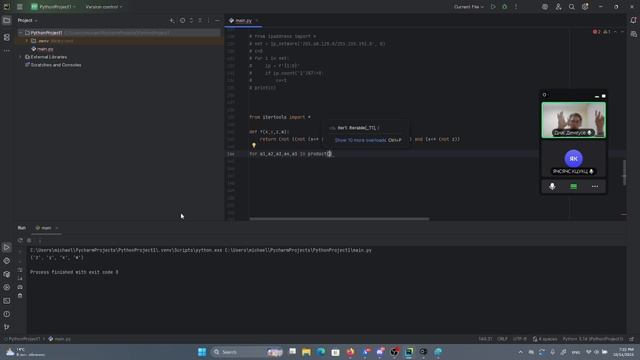Open the Notifications bell icon
Image resolution: width=640 pixels, height=360 pixels.
tap(633, 20)
